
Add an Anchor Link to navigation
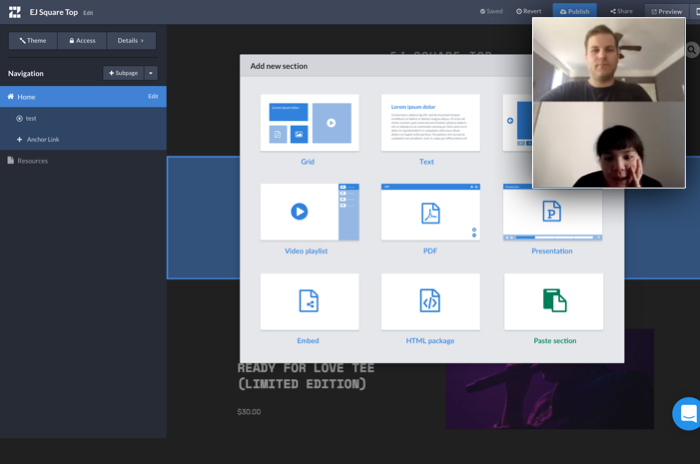43,139
